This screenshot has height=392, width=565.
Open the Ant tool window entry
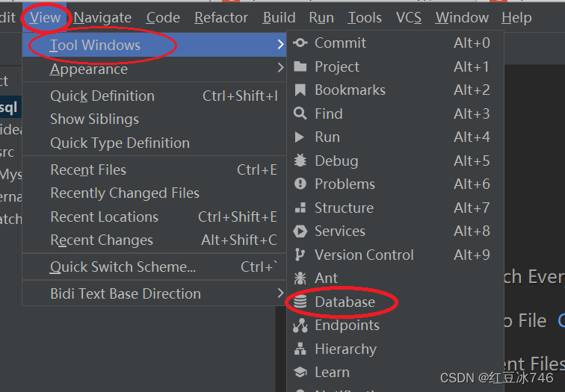395,279
